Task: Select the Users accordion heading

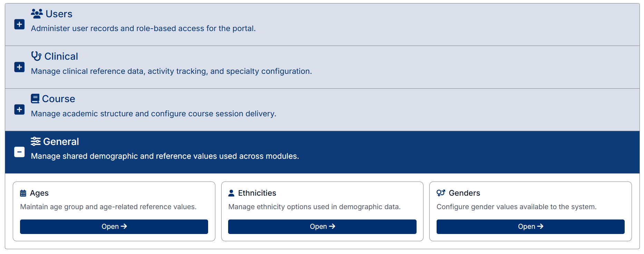Action: pyautogui.click(x=59, y=14)
